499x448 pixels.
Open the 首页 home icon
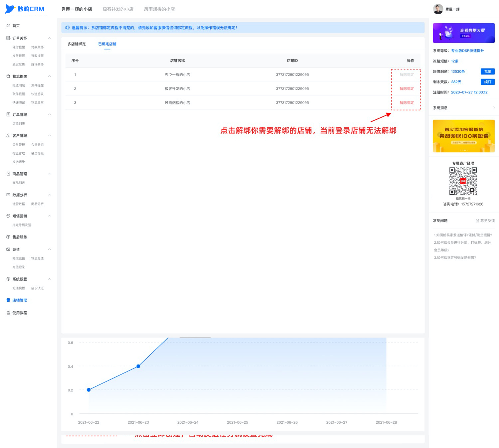tap(8, 26)
